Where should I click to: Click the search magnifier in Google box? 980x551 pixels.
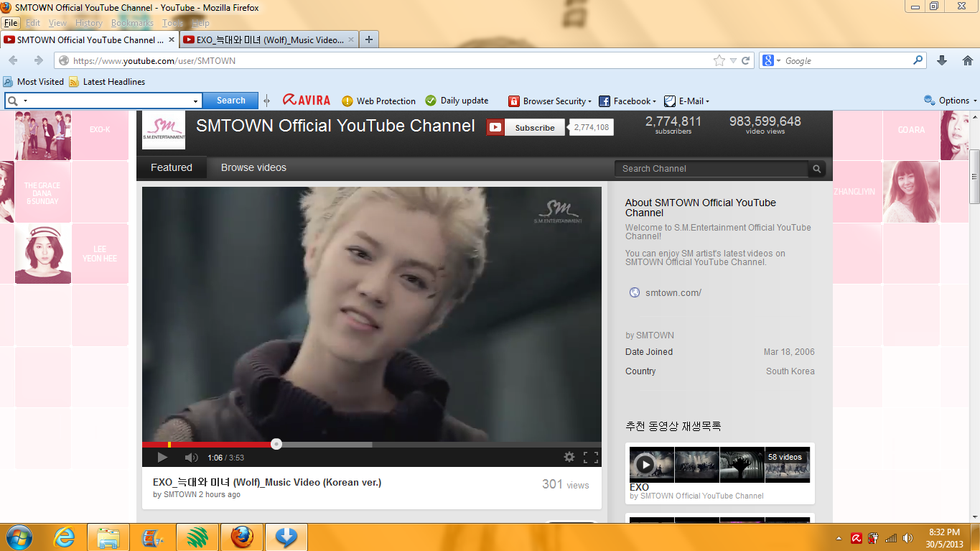(918, 61)
